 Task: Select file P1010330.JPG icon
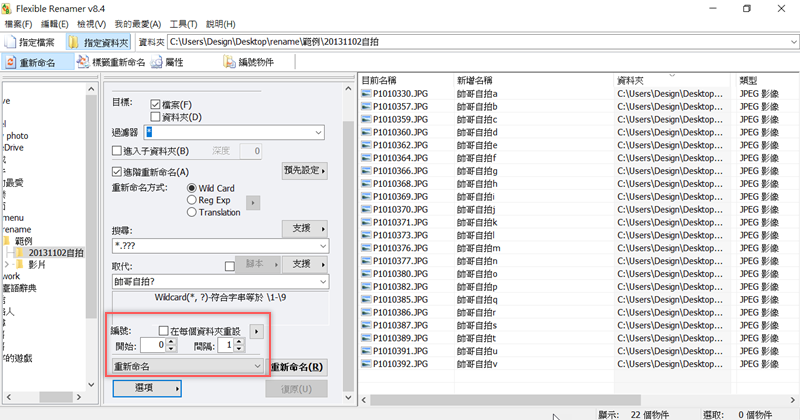coord(366,93)
